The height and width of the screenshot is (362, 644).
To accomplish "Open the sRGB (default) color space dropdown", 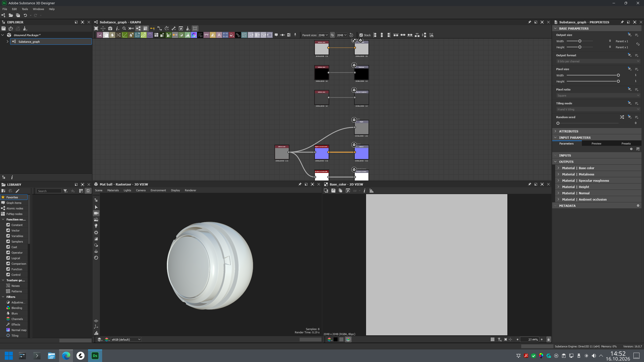I will click(x=126, y=339).
